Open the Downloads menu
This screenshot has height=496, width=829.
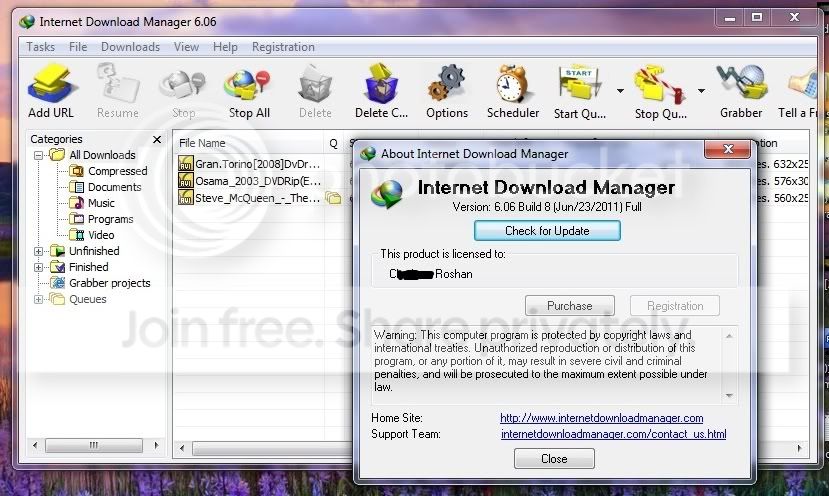pyautogui.click(x=131, y=47)
